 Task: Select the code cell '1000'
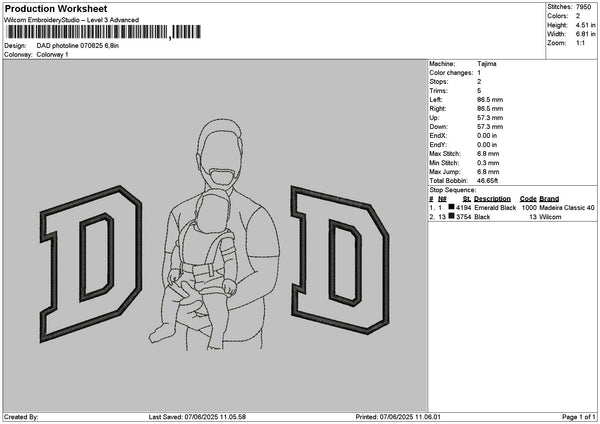tap(529, 208)
